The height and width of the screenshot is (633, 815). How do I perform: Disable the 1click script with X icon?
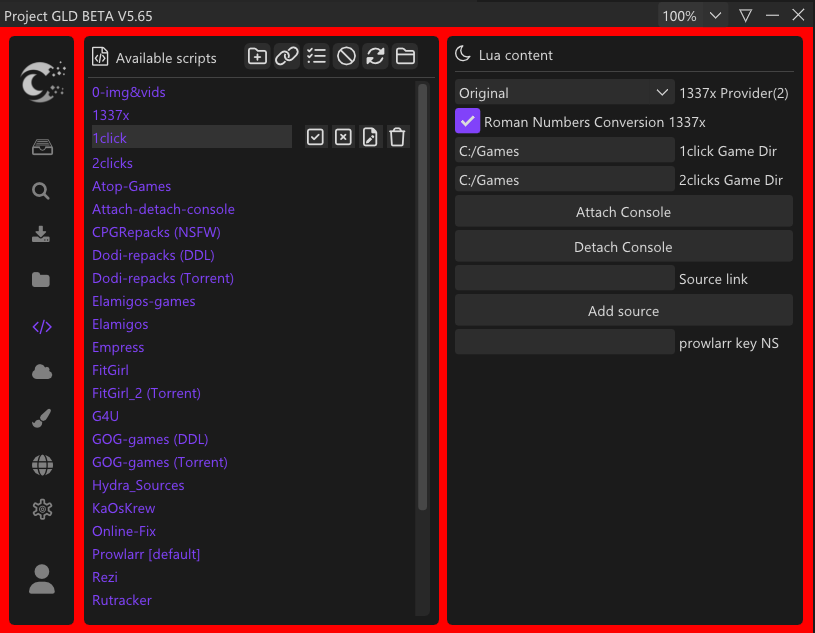click(x=343, y=137)
